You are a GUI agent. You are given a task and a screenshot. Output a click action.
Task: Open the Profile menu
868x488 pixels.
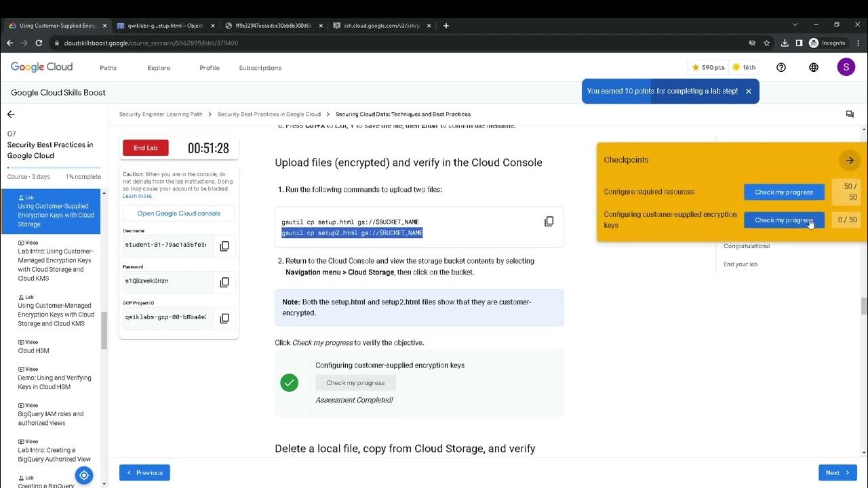(210, 68)
